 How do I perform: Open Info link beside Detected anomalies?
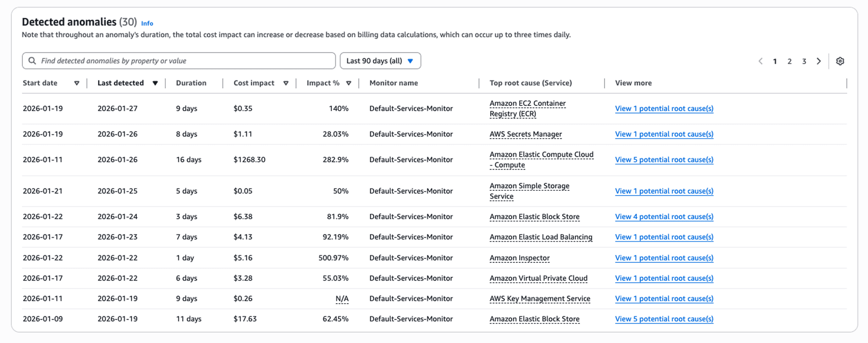click(147, 23)
